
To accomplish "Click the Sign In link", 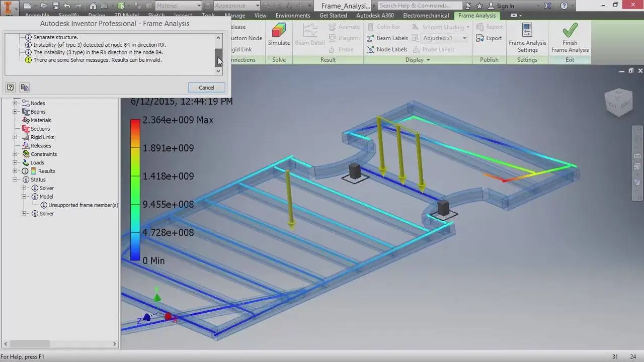I will tap(505, 6).
